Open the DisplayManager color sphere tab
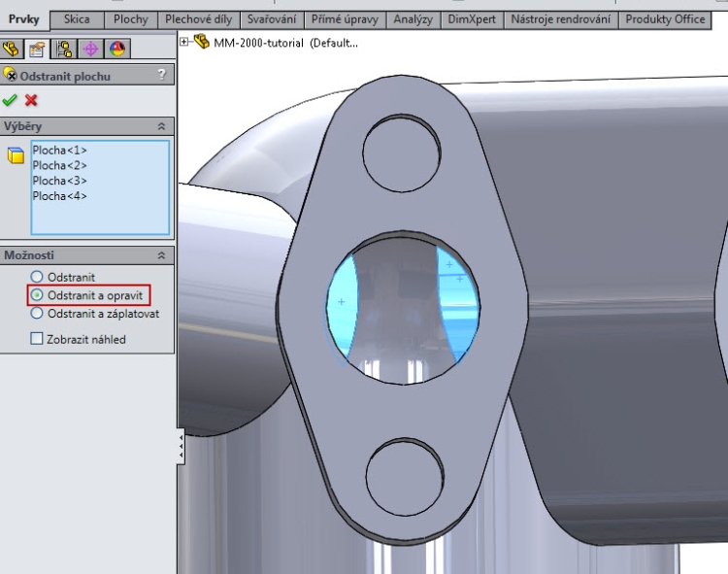Image resolution: width=728 pixels, height=574 pixels. [116, 49]
